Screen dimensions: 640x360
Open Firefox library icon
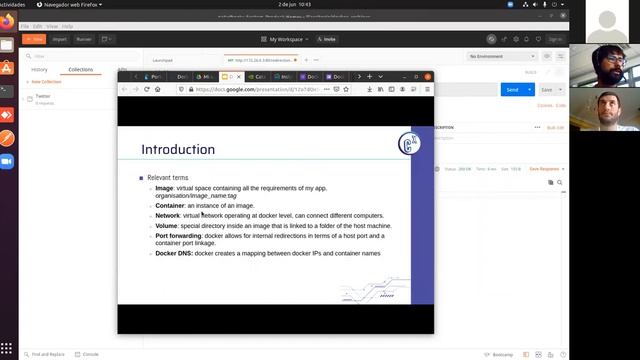(380, 89)
